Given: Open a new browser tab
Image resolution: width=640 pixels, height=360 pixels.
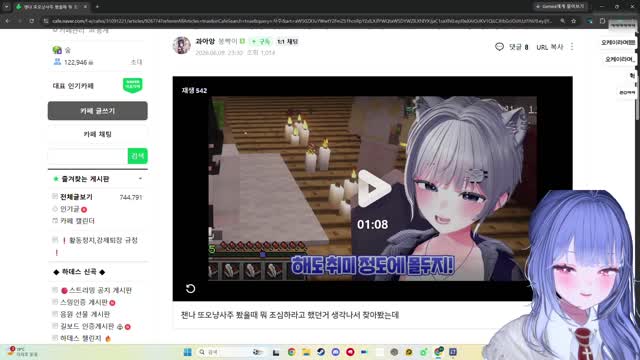Looking at the screenshot, I should pyautogui.click(x=97, y=7).
